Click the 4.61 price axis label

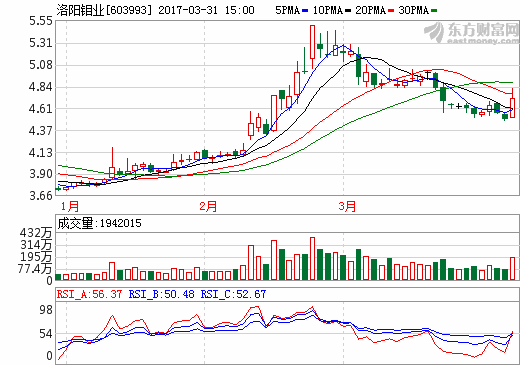41,109
